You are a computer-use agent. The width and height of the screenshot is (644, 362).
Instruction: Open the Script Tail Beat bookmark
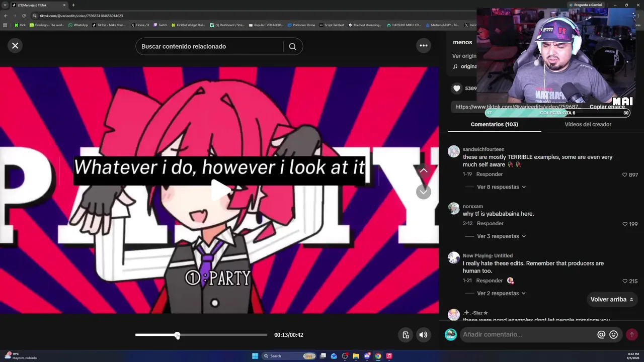pos(332,25)
